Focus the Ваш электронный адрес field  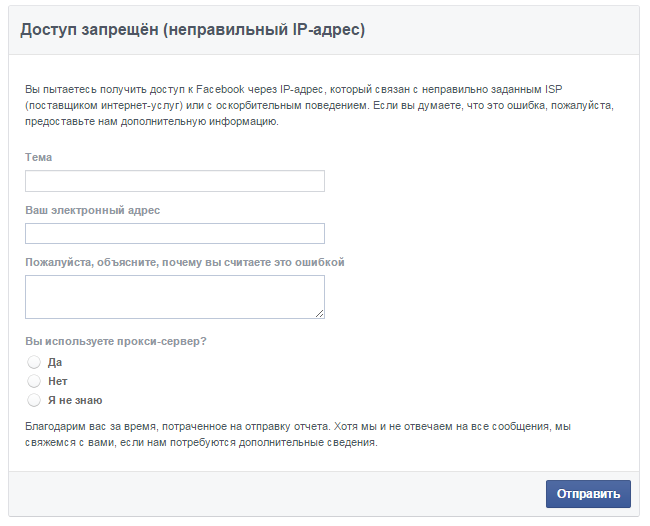pyautogui.click(x=175, y=234)
